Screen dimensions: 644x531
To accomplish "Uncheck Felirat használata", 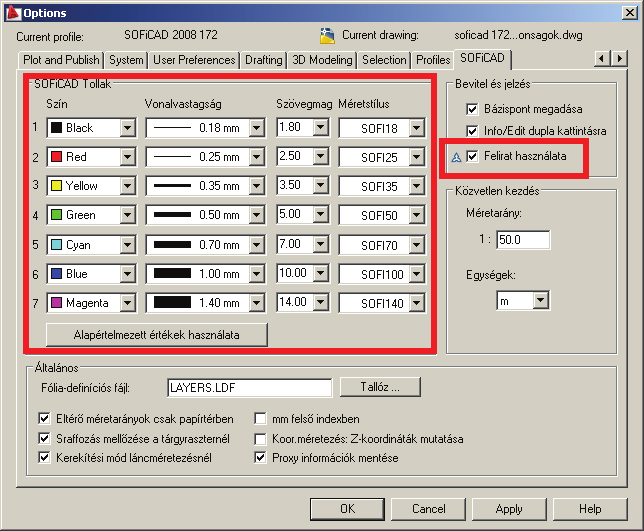I will tap(472, 156).
